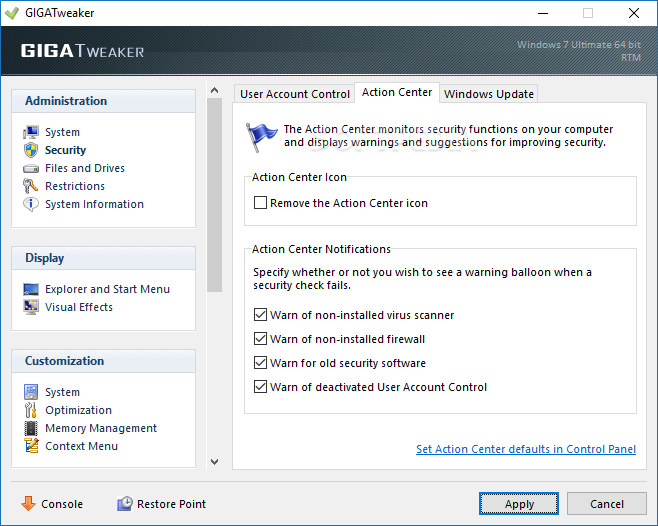Switch to User Account Control tab
Viewport: 658px width, 526px height.
pyautogui.click(x=295, y=94)
